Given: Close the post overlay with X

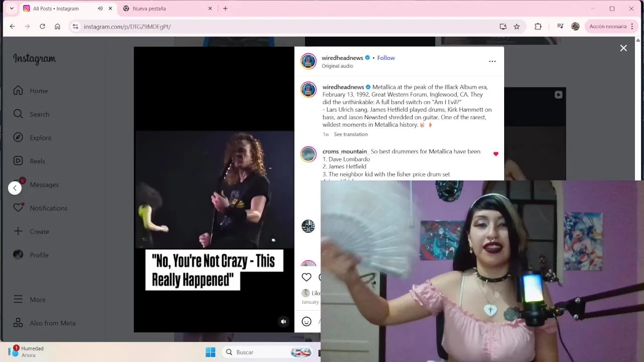Looking at the screenshot, I should click(623, 48).
